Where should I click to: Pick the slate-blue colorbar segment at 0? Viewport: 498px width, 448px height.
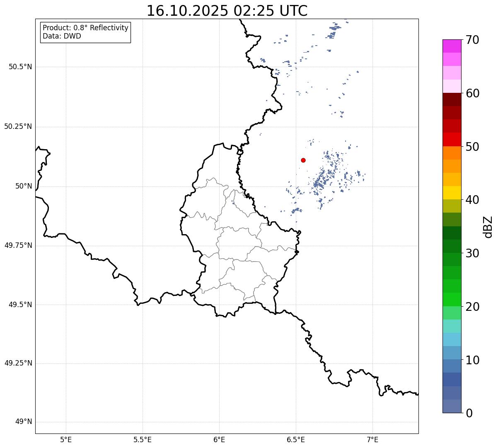(452, 406)
